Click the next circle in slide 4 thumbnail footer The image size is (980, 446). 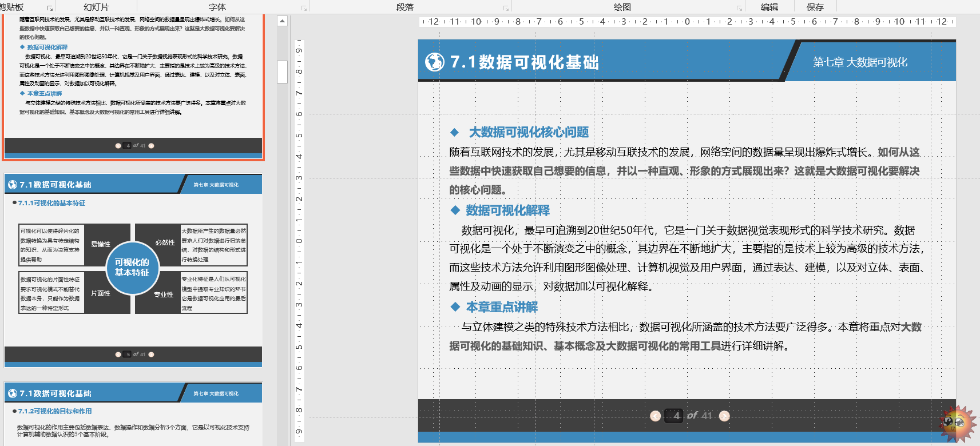[151, 146]
